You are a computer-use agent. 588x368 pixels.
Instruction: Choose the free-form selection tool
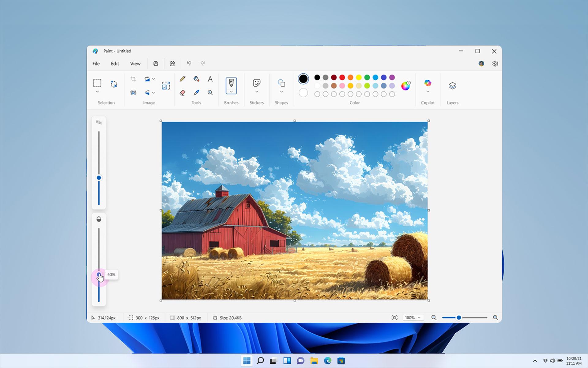(x=114, y=84)
